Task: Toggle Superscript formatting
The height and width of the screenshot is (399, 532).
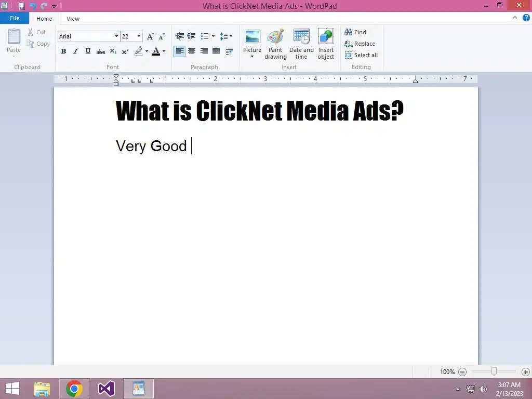Action: [x=125, y=51]
